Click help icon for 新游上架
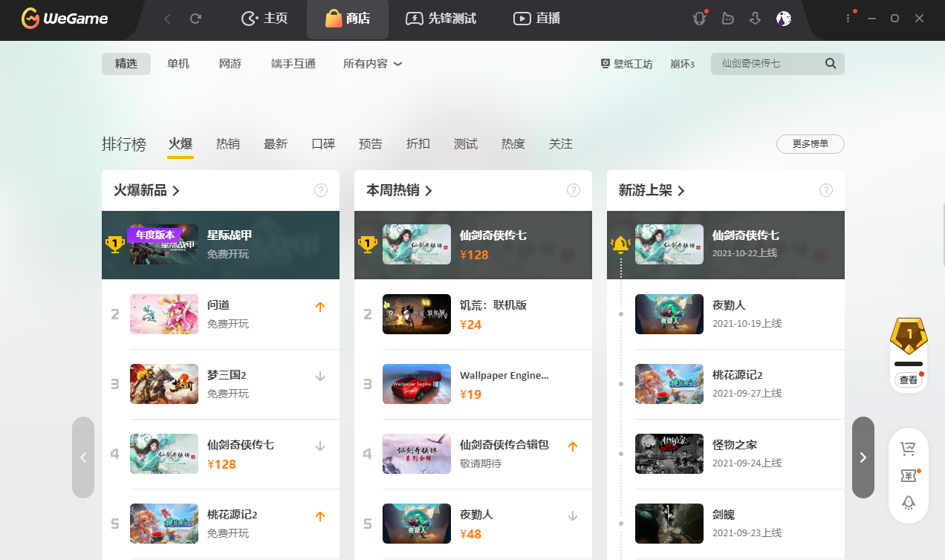945x560 pixels. [x=826, y=190]
